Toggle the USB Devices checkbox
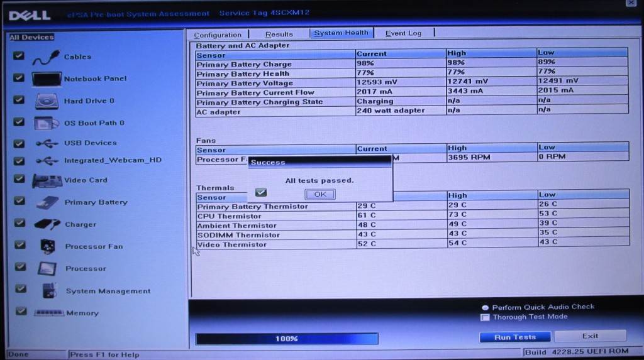Image resolution: width=644 pixels, height=360 pixels. 19,143
